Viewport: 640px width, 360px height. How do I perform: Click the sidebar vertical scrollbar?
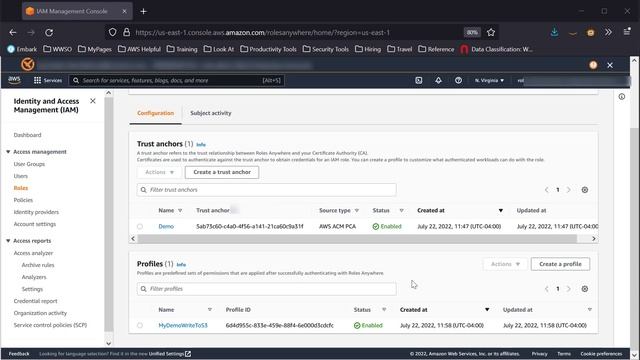tap(109, 214)
